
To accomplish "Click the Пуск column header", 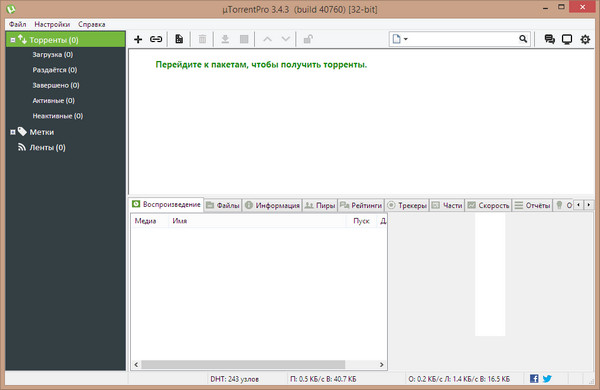I will (x=361, y=221).
